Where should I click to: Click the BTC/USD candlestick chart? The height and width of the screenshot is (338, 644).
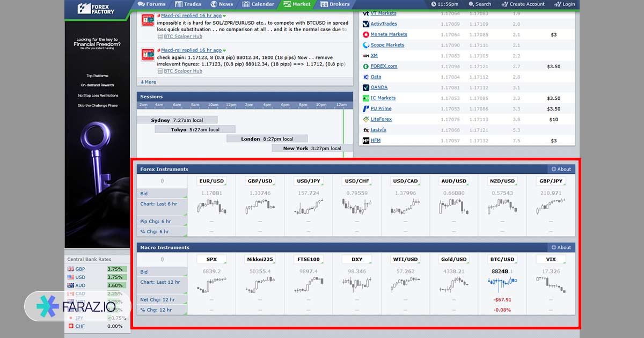pyautogui.click(x=501, y=282)
